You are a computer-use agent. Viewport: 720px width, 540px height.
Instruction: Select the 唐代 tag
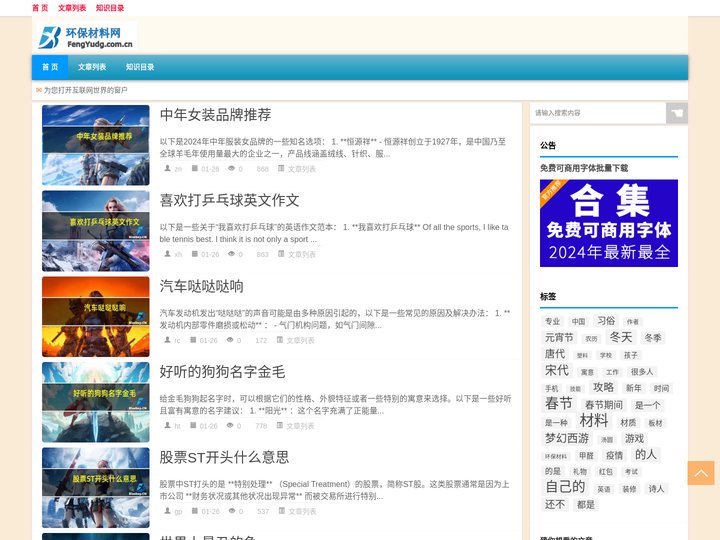tap(555, 354)
